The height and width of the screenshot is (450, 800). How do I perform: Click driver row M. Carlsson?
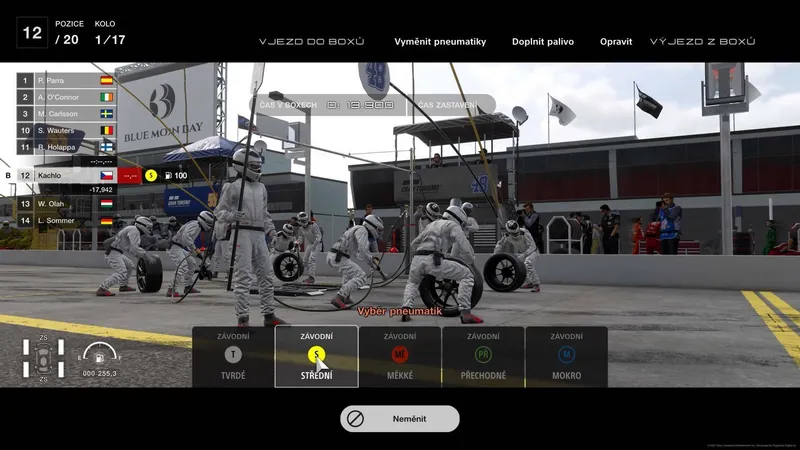[x=66, y=114]
